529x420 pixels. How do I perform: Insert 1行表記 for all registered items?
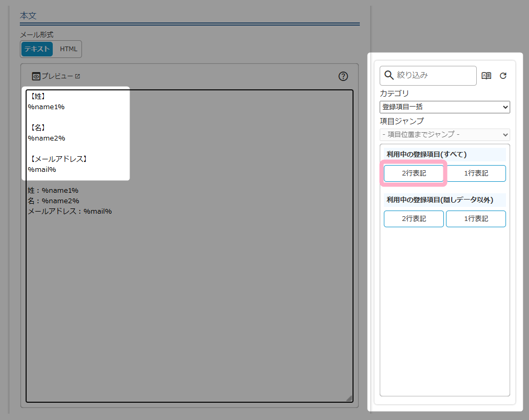coord(476,173)
